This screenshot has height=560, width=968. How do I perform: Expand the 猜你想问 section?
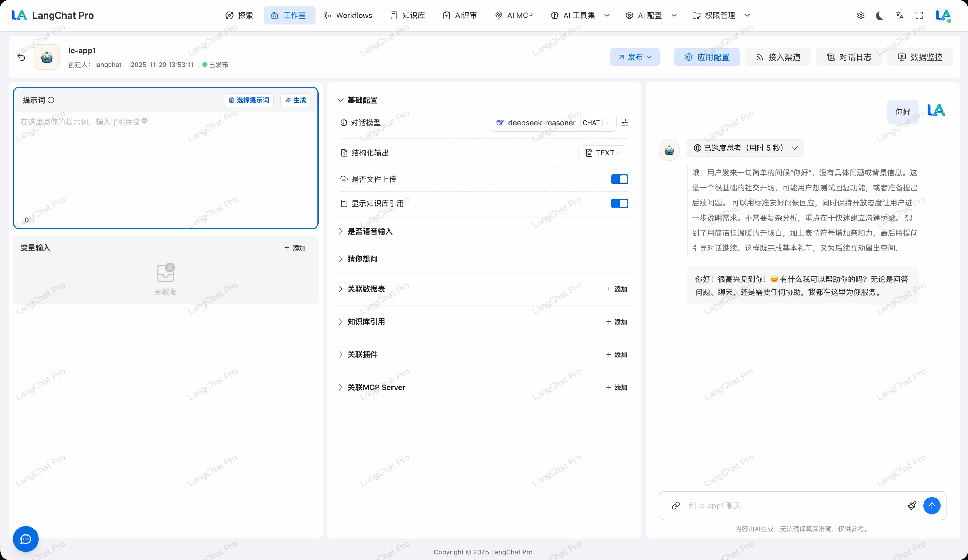[362, 259]
